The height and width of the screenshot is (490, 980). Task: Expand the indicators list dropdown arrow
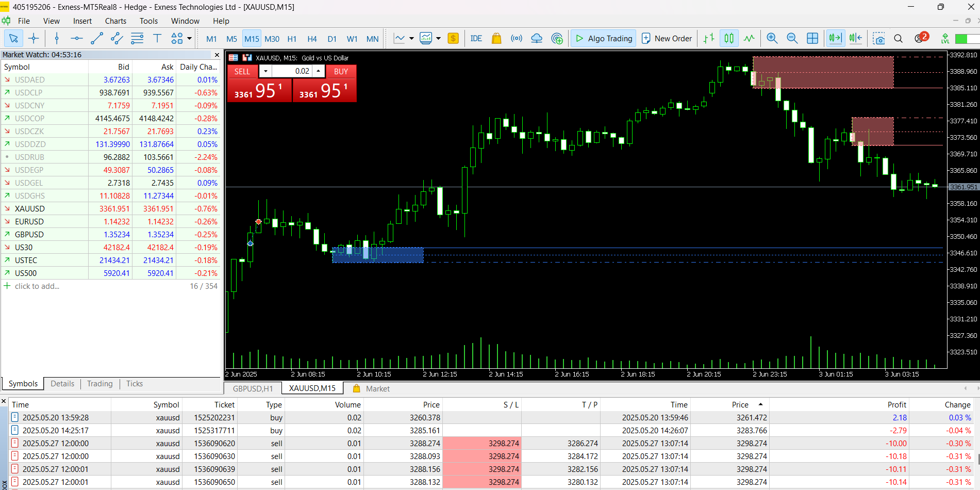(x=438, y=39)
